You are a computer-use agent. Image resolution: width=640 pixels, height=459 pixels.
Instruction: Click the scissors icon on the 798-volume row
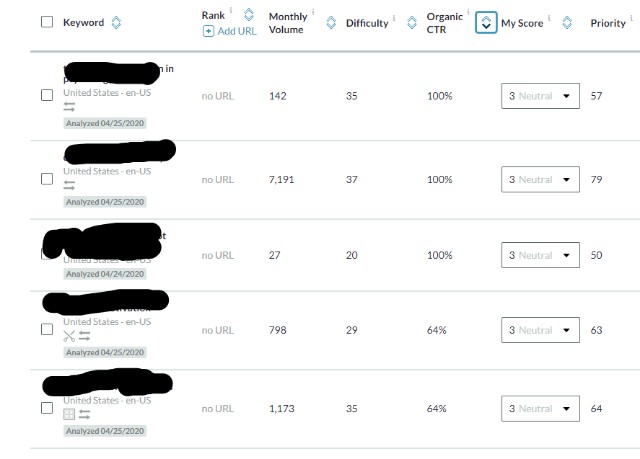tap(69, 336)
